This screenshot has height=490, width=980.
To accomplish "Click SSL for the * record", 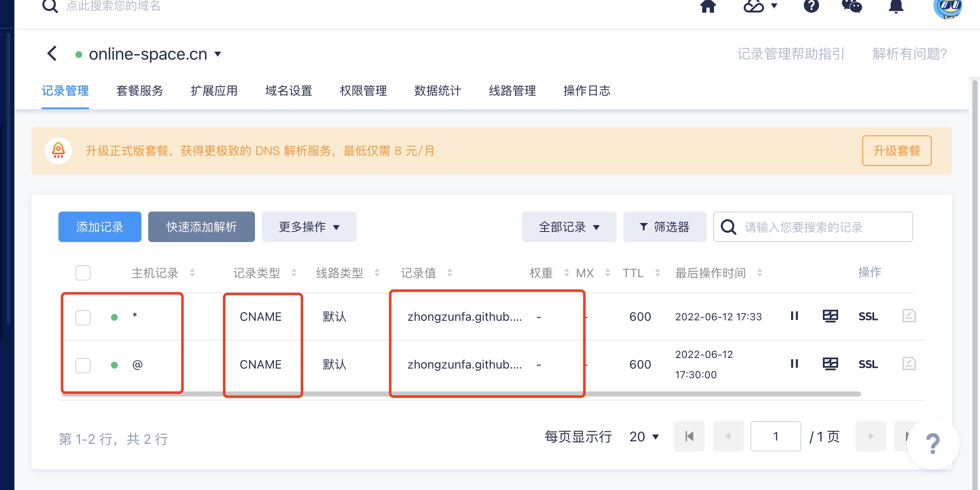I will 868,317.
